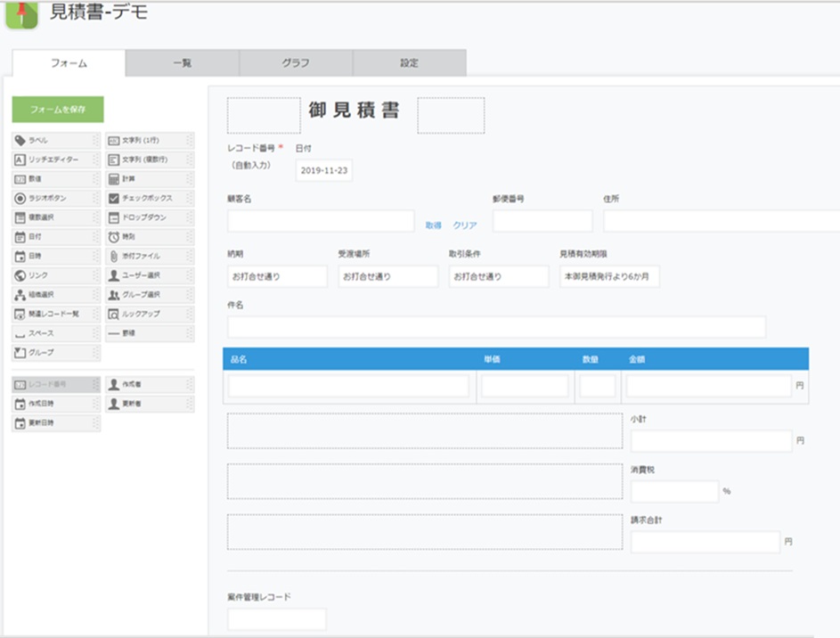Screen dimensions: 840x638
Task: Open the グラフ tab
Action: pyautogui.click(x=296, y=62)
